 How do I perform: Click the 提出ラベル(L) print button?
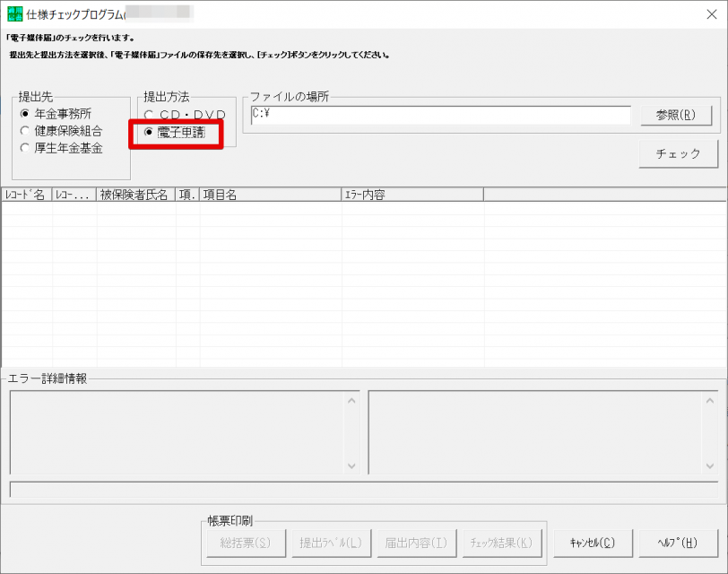[x=331, y=543]
